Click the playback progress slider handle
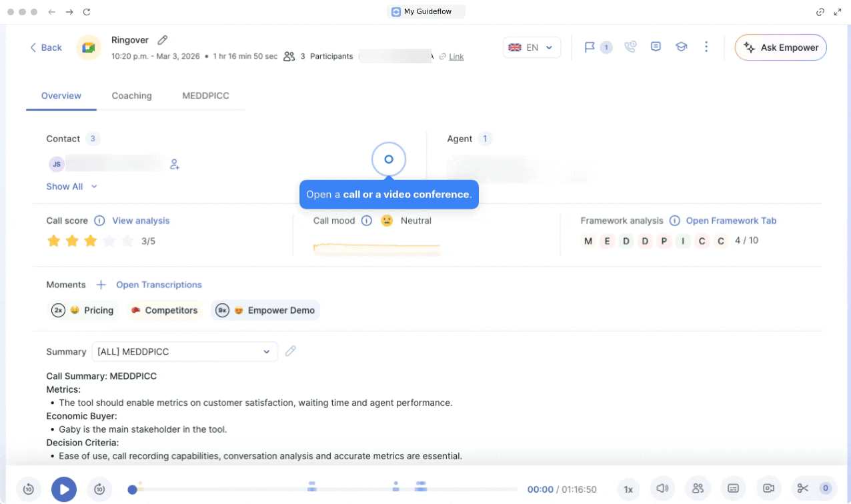 [133, 490]
